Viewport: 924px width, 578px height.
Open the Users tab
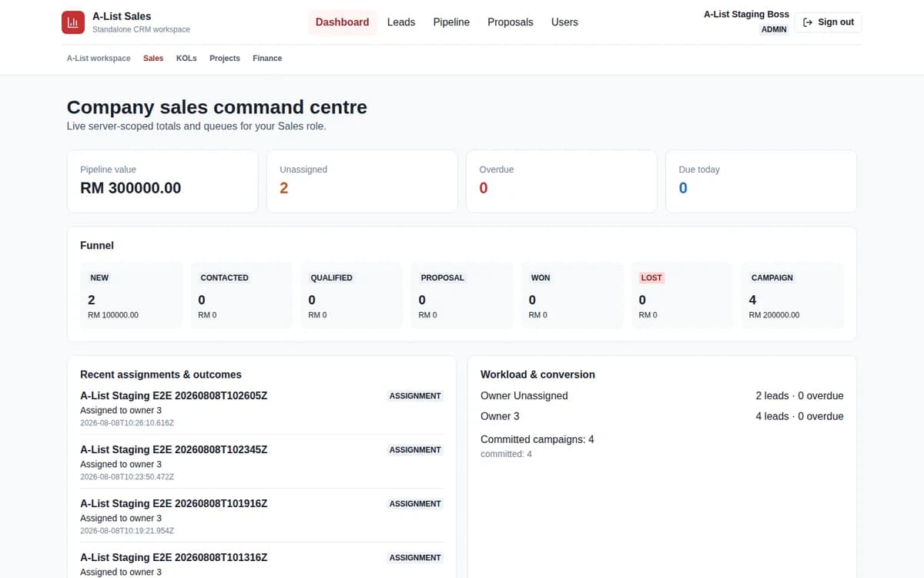point(564,22)
